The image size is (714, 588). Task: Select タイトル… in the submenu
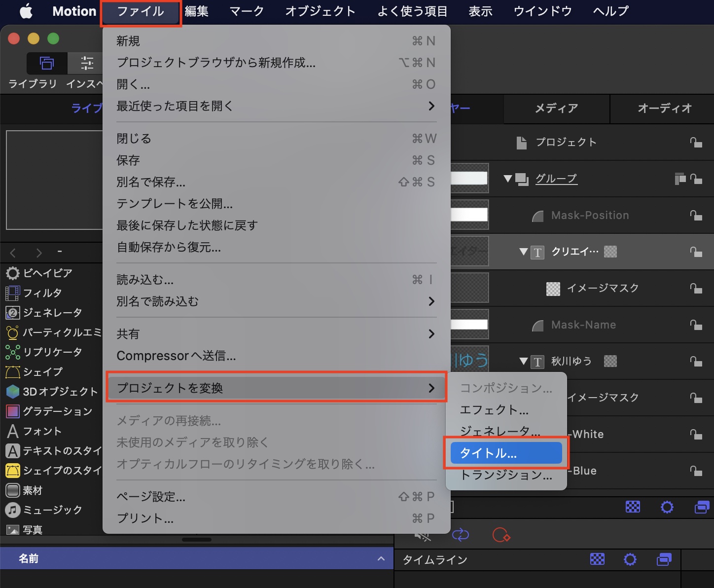(506, 453)
